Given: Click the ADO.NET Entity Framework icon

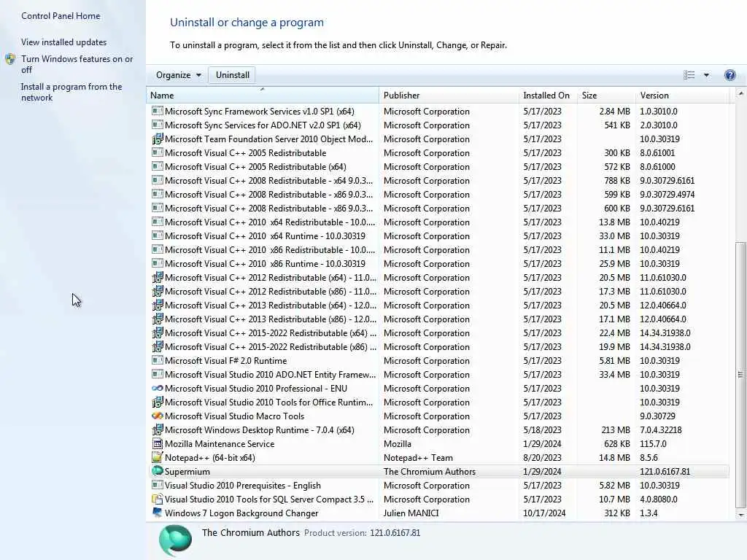Looking at the screenshot, I should tap(158, 374).
